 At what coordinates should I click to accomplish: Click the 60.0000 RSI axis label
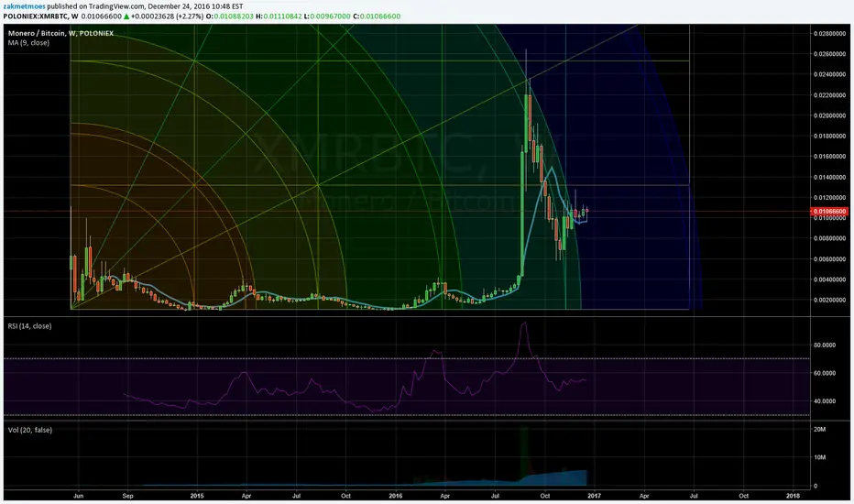(x=825, y=373)
